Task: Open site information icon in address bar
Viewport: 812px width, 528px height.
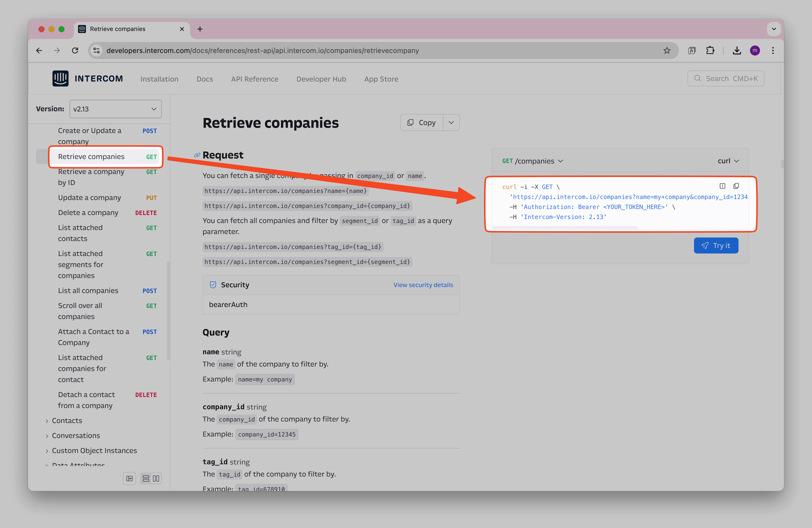Action: click(x=96, y=50)
